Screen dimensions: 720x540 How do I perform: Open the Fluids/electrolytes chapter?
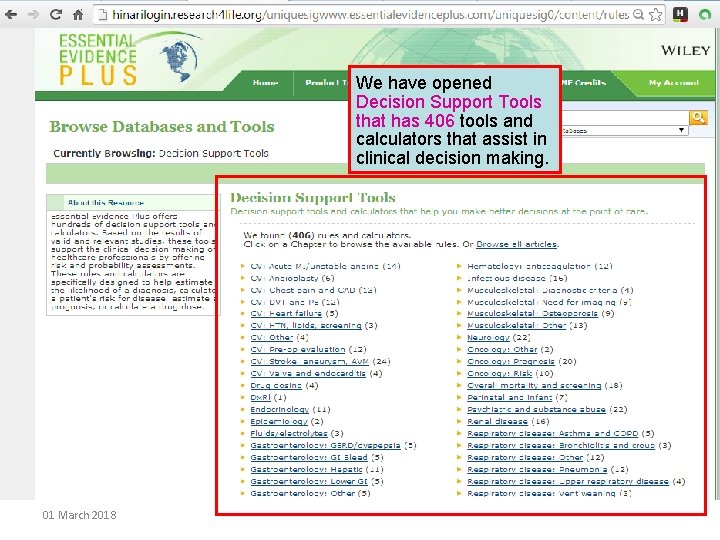(289, 433)
